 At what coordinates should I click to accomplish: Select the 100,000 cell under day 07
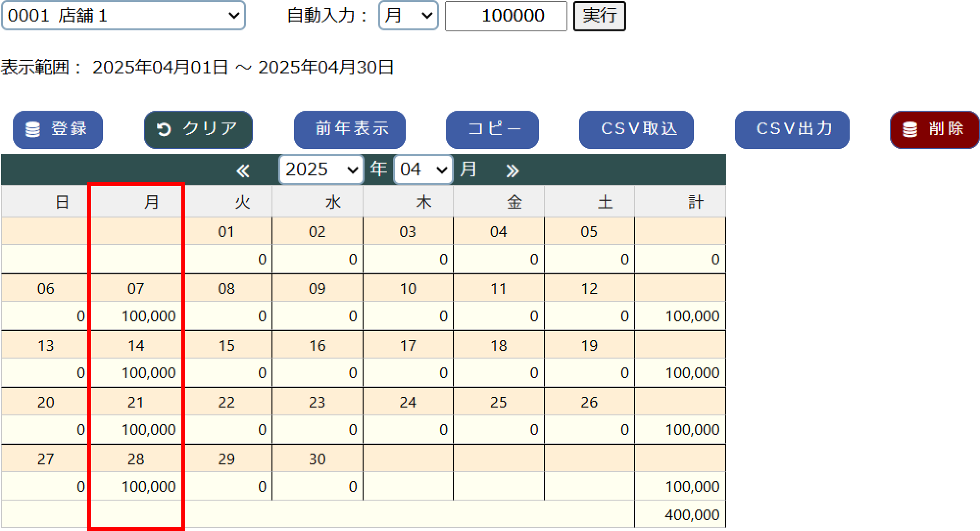136,316
